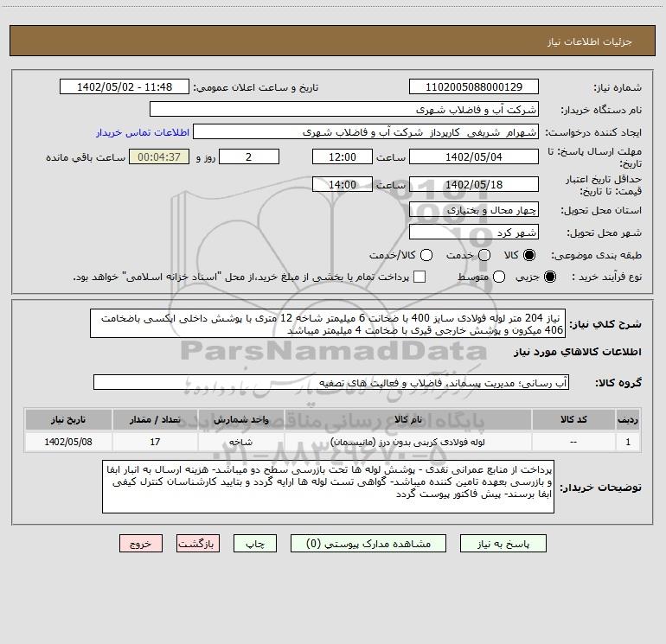Click the need date cell 1402/05/08

pos(68,442)
